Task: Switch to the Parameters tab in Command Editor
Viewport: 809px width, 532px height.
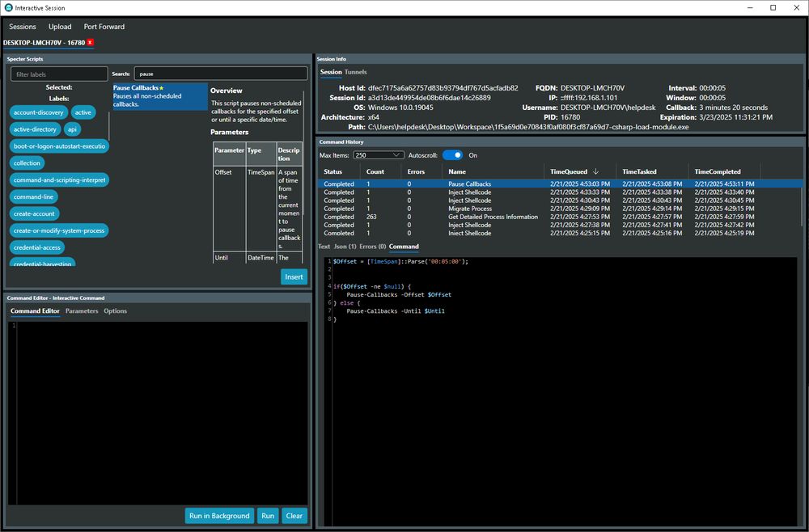Action: (82, 310)
